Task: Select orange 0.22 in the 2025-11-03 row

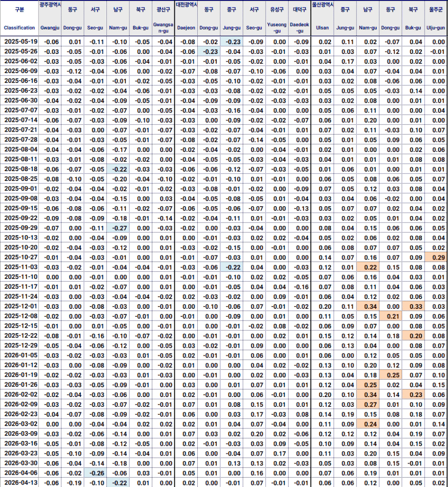Action: pos(367,267)
